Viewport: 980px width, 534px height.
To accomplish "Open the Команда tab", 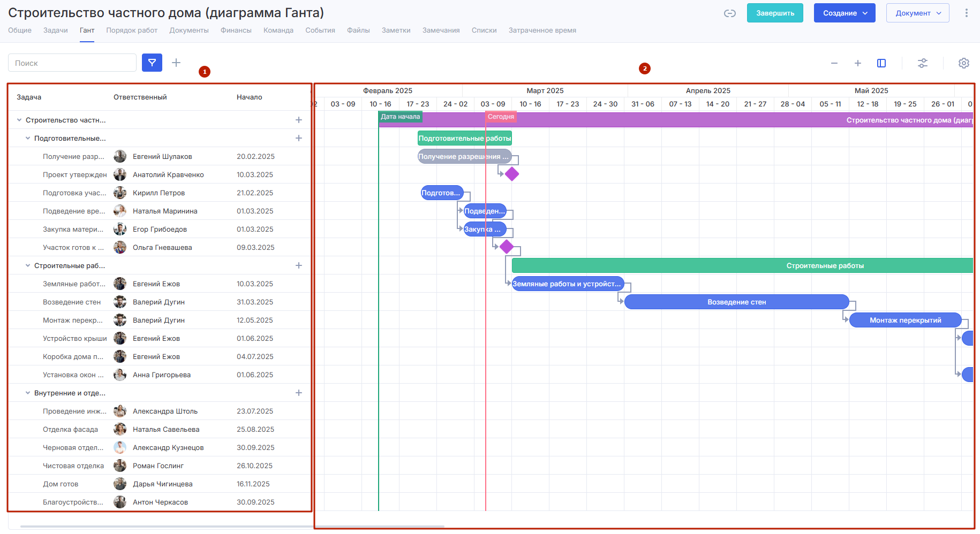I will 278,30.
